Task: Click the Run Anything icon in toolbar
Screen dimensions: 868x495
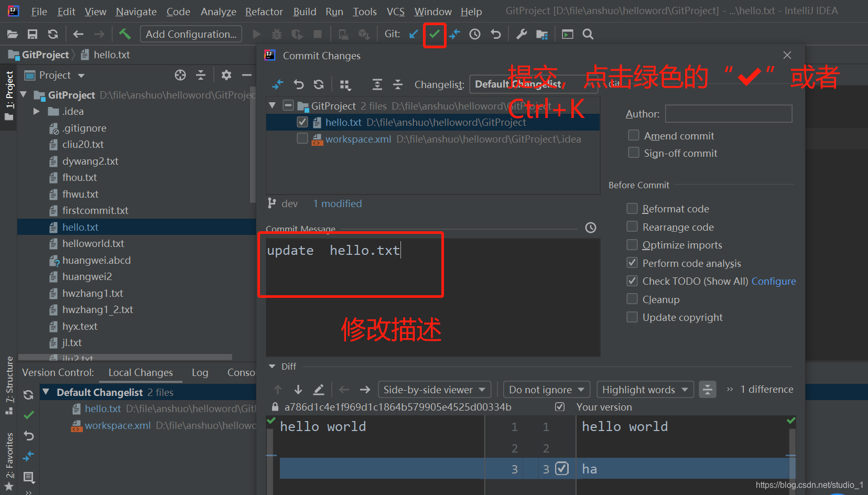Action: pyautogui.click(x=568, y=34)
